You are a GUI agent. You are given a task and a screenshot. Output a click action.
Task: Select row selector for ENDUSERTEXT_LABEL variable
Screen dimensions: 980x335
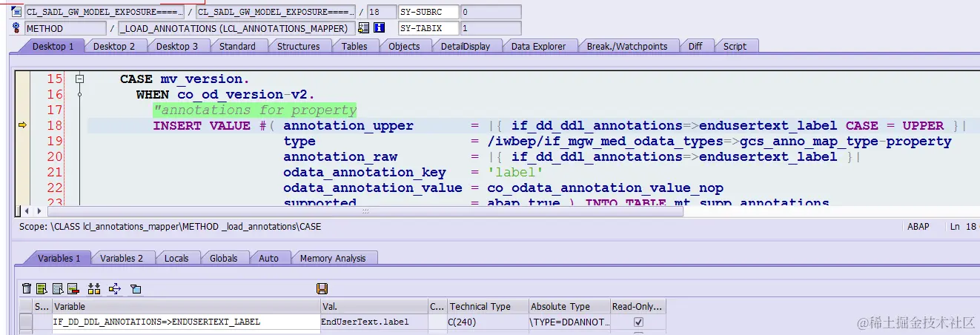(26, 322)
